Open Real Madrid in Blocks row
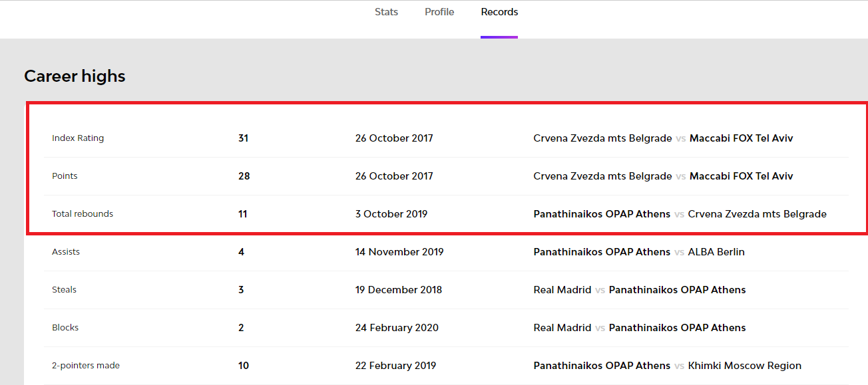The image size is (868, 385). coord(562,328)
